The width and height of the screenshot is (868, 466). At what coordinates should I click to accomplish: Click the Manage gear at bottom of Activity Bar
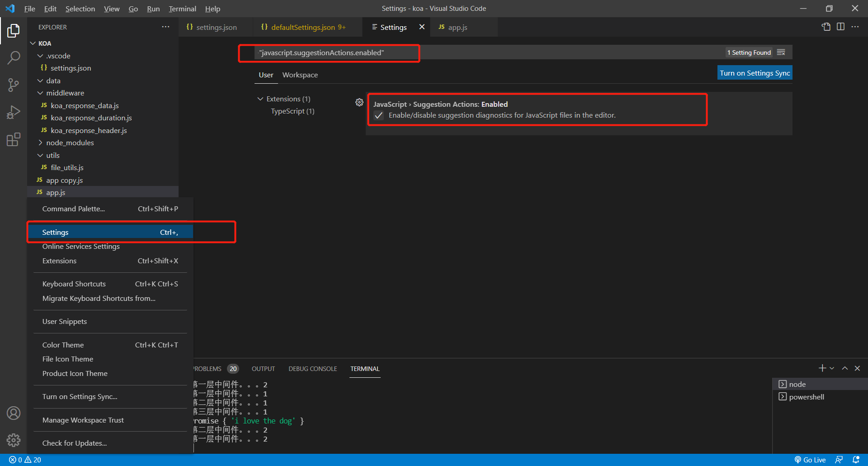pos(14,440)
